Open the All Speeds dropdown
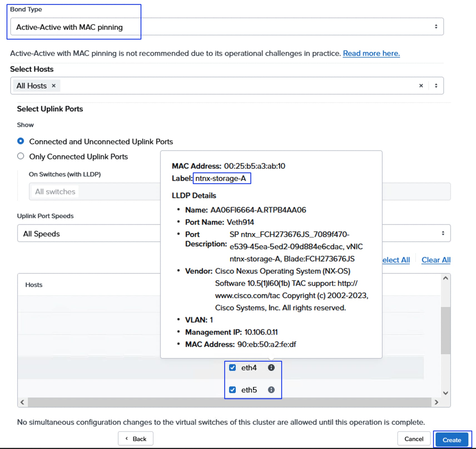 (x=443, y=233)
